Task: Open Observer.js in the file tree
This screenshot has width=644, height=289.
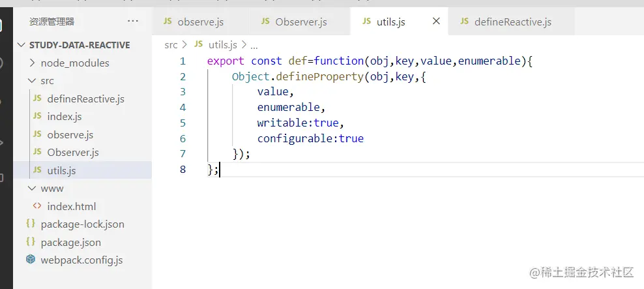Action: [73, 152]
